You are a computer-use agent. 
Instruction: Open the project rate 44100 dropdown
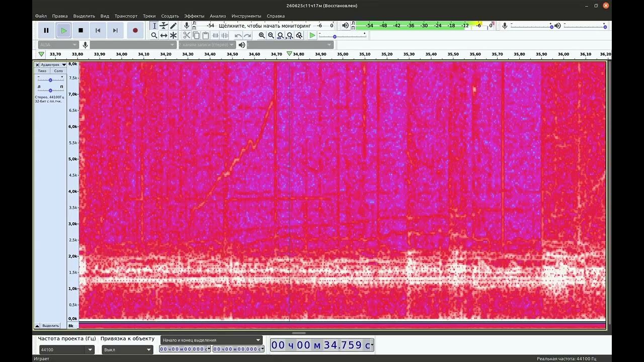tap(66, 349)
